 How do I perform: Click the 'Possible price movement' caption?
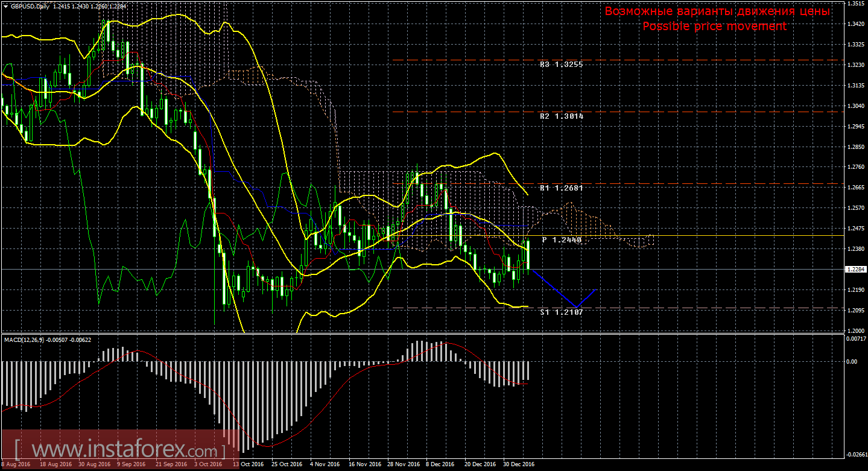pyautogui.click(x=714, y=26)
